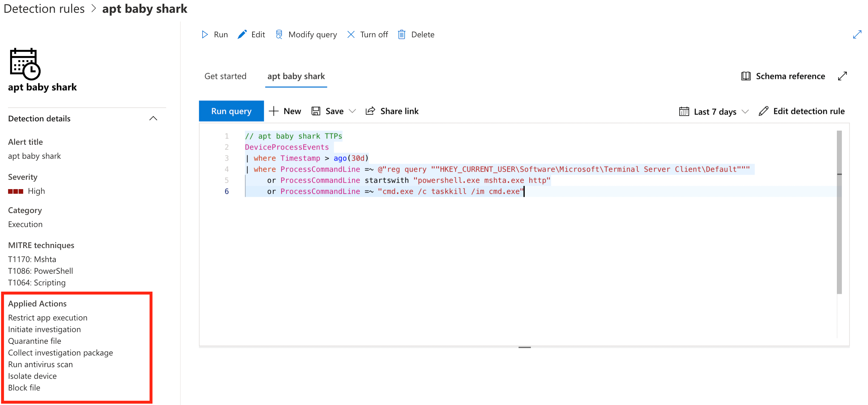Click the Run play icon
The width and height of the screenshot is (868, 405).
[204, 34]
